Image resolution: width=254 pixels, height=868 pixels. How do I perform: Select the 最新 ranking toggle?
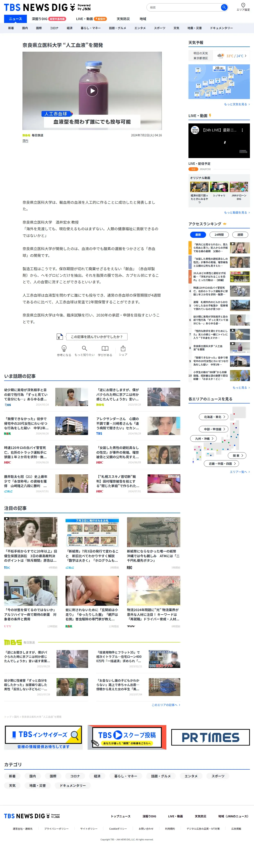198,235
